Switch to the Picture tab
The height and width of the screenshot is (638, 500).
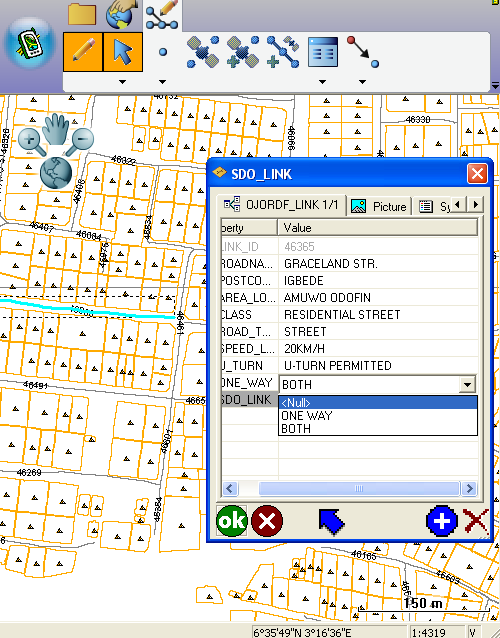pyautogui.click(x=379, y=206)
